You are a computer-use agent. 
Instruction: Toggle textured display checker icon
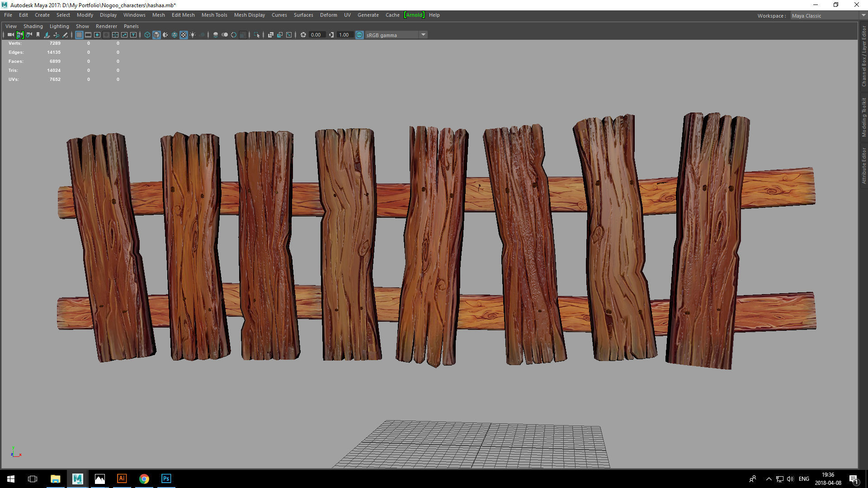click(x=184, y=35)
